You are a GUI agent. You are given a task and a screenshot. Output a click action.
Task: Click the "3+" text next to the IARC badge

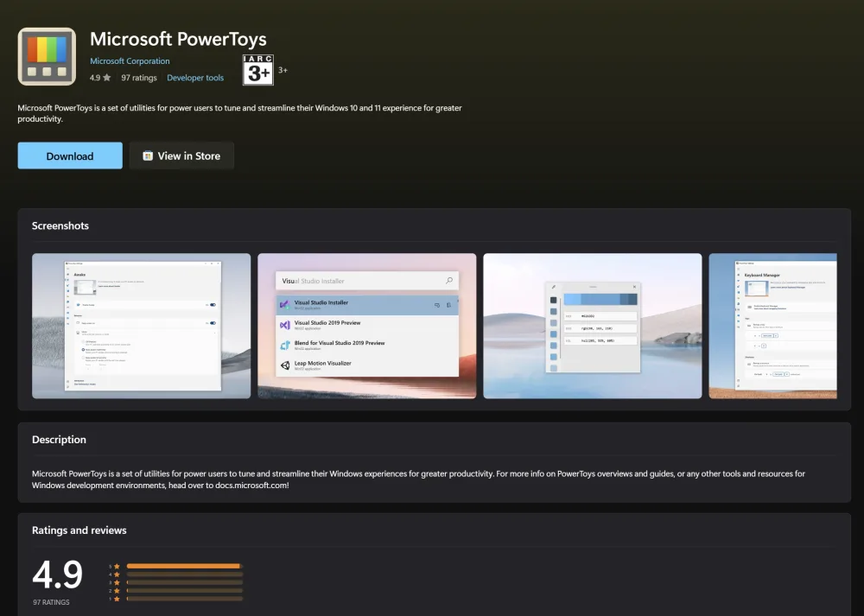[283, 70]
